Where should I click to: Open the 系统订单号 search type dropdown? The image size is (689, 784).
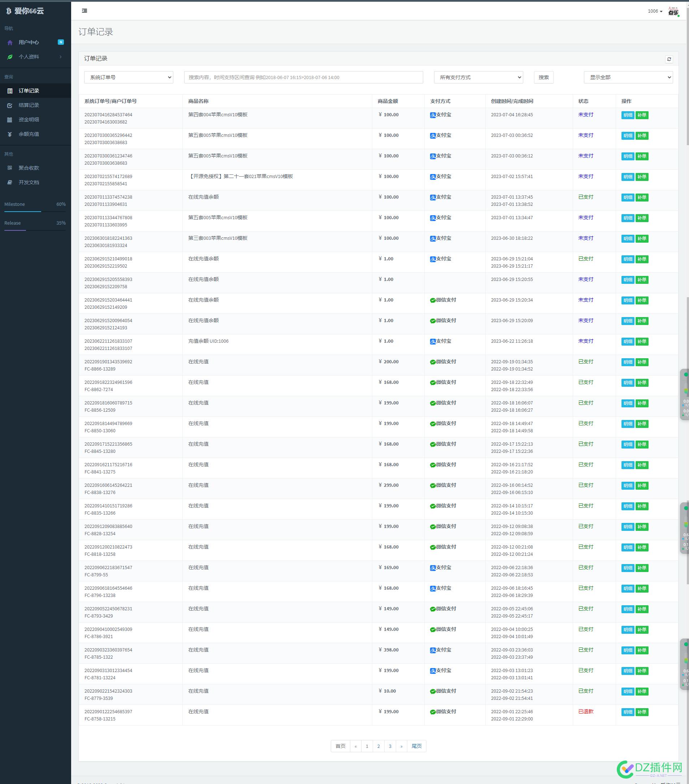[x=129, y=77]
